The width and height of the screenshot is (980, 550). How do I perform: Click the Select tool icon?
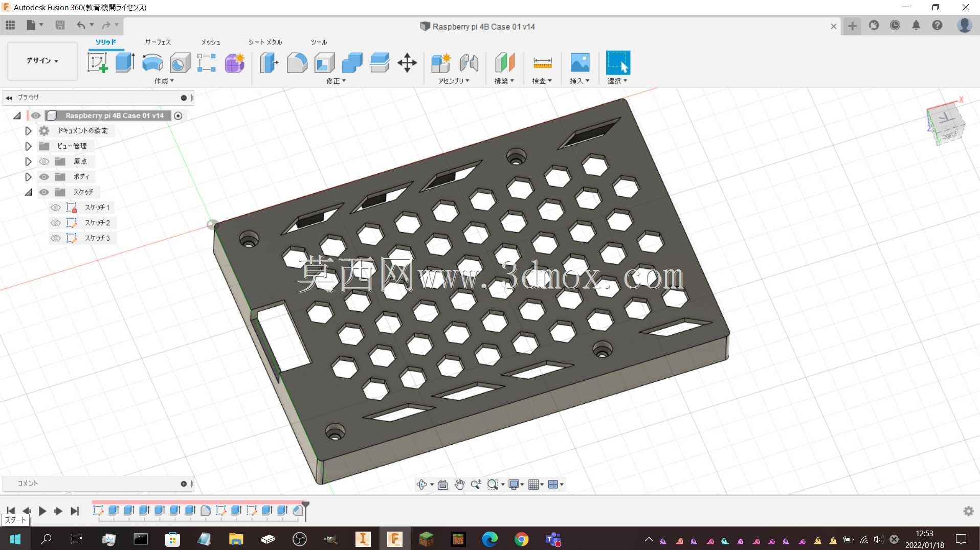click(x=618, y=63)
